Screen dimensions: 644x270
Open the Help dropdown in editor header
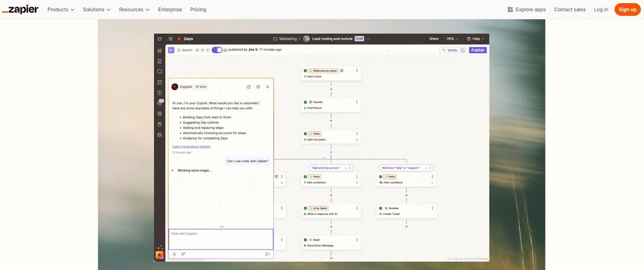pyautogui.click(x=475, y=39)
